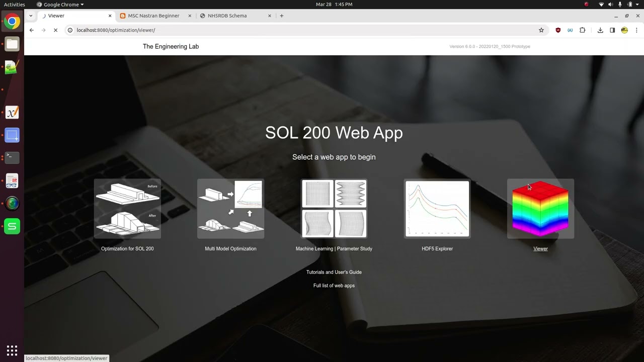Click 'Optimization for SOL 200' label
This screenshot has height=362, width=644.
(x=127, y=249)
